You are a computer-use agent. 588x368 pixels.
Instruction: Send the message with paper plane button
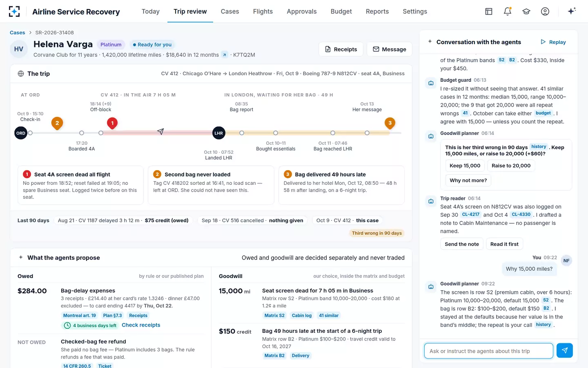(x=565, y=350)
